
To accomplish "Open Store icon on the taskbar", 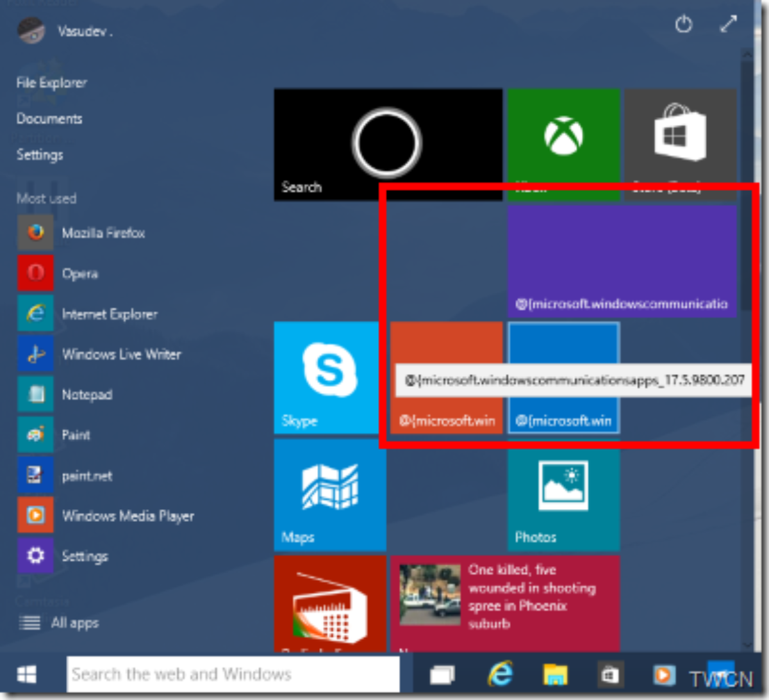I will click(x=609, y=675).
